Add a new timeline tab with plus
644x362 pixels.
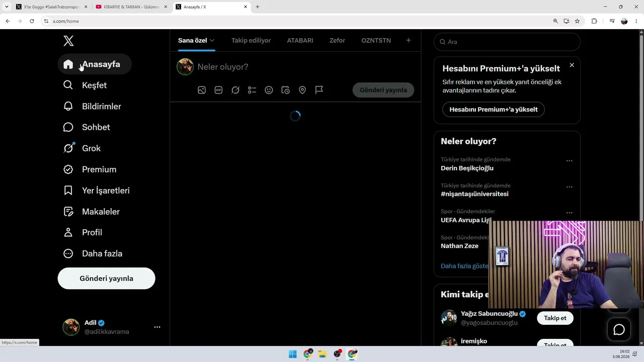409,40
